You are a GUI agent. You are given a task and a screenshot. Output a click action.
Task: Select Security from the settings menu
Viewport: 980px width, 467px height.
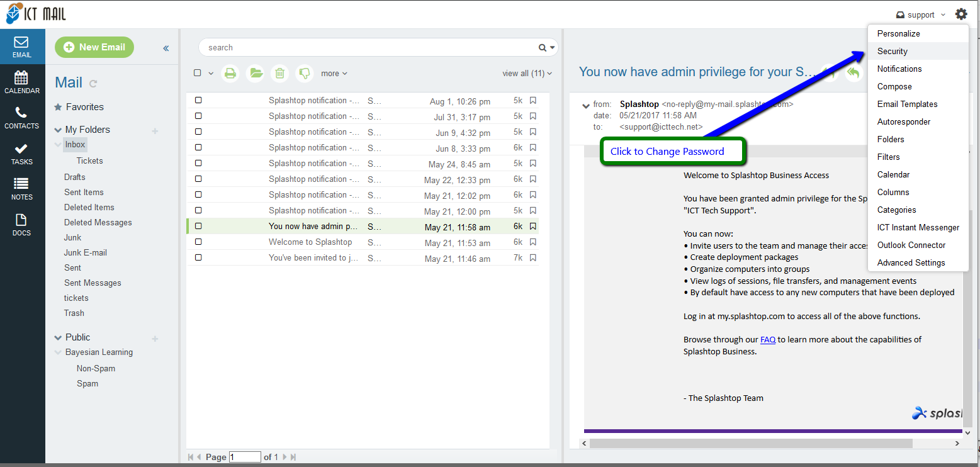pos(892,51)
